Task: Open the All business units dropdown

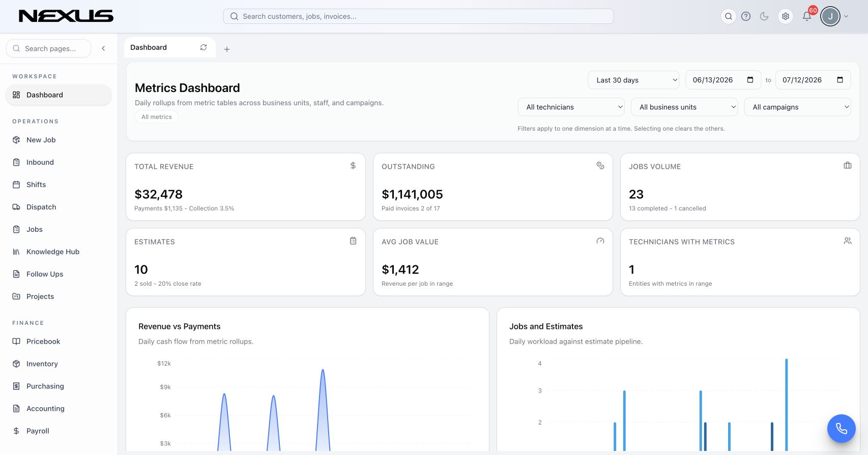Action: coord(684,107)
